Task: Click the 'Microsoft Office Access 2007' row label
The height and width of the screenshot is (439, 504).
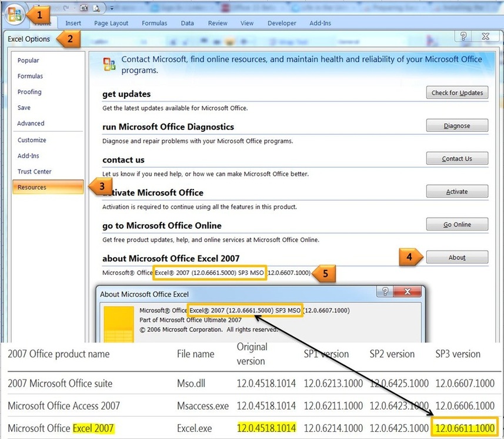Action: click(64, 406)
